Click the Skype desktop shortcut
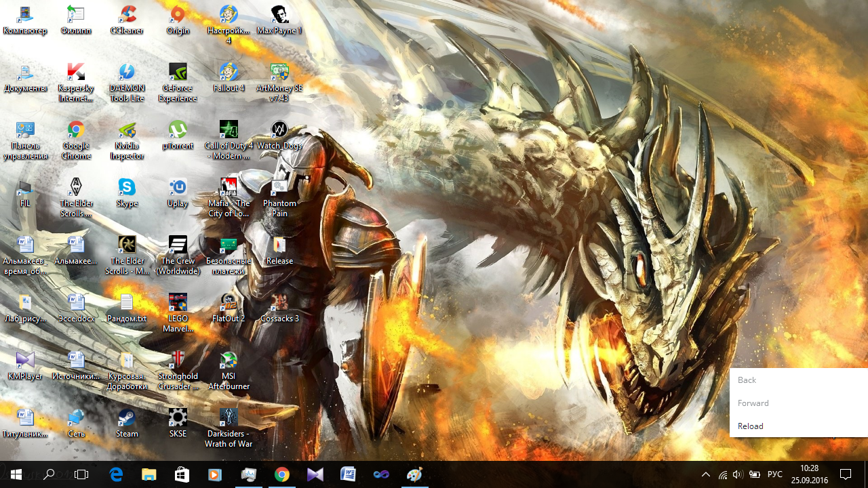868x488 pixels. [x=127, y=188]
